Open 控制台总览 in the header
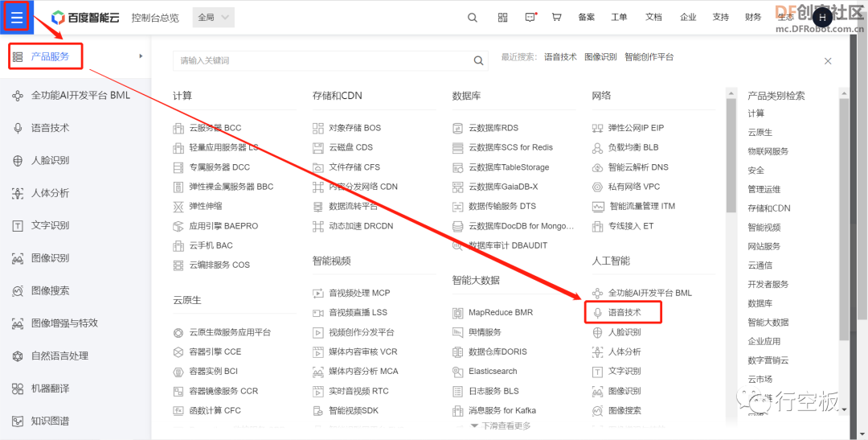The width and height of the screenshot is (868, 440). tap(155, 18)
